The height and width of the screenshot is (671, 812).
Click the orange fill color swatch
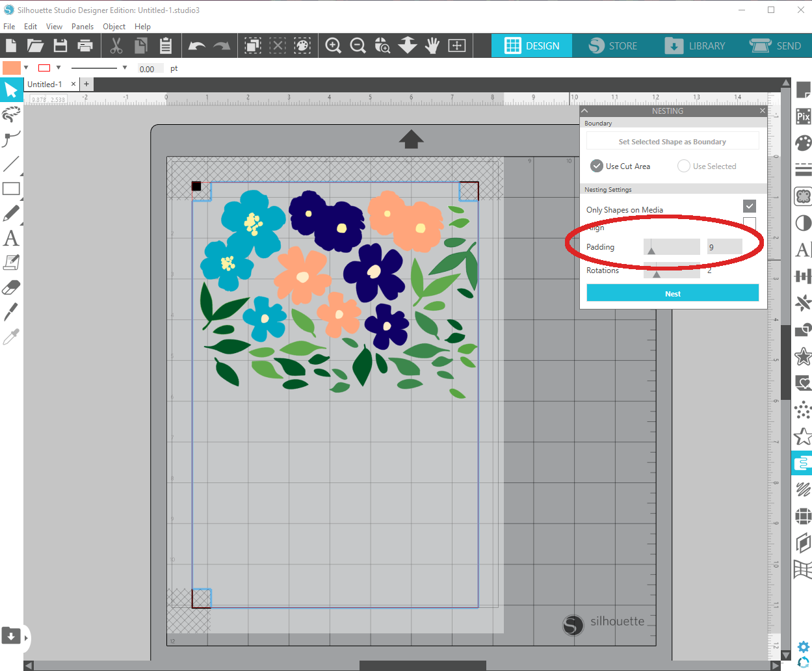tap(12, 68)
